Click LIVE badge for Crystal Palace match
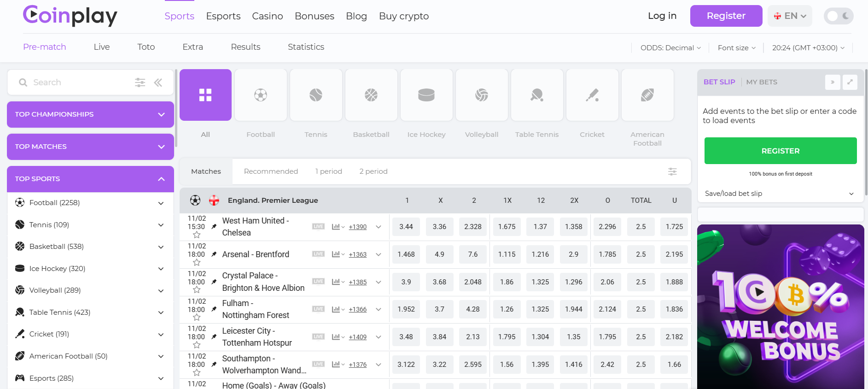This screenshot has width=868, height=389. [318, 282]
